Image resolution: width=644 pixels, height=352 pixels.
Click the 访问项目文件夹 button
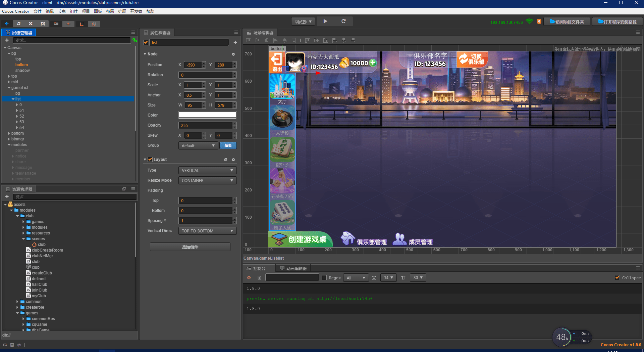pyautogui.click(x=567, y=21)
